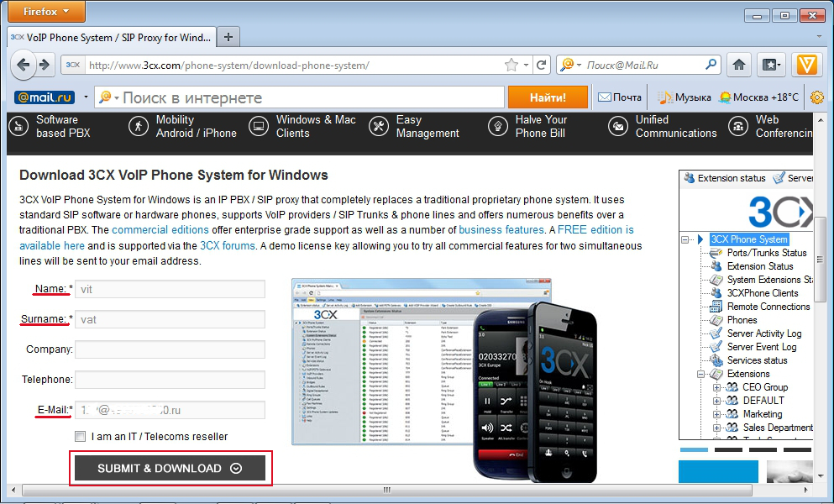Collapse the Extensions tree node
The height and width of the screenshot is (504, 834).
pyautogui.click(x=701, y=374)
